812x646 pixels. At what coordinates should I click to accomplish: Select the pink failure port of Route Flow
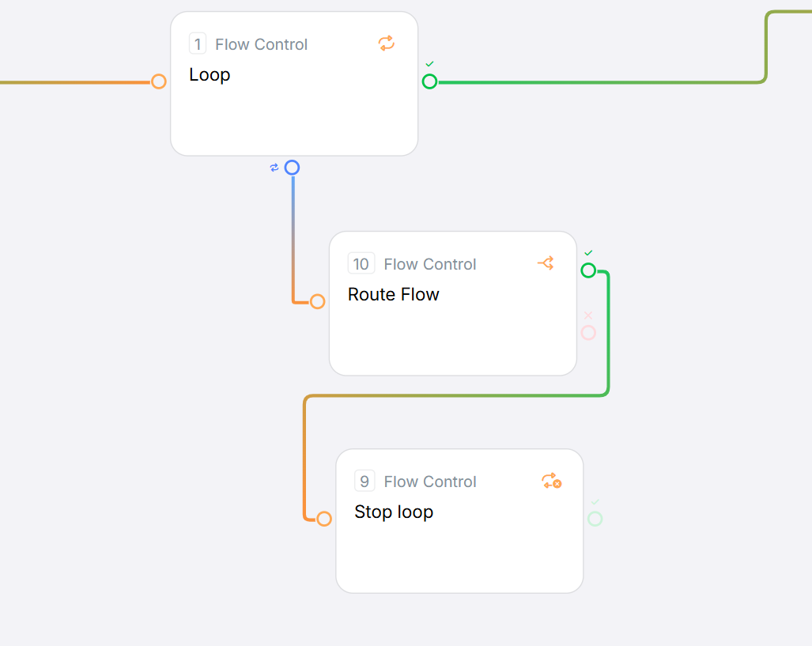coord(588,333)
